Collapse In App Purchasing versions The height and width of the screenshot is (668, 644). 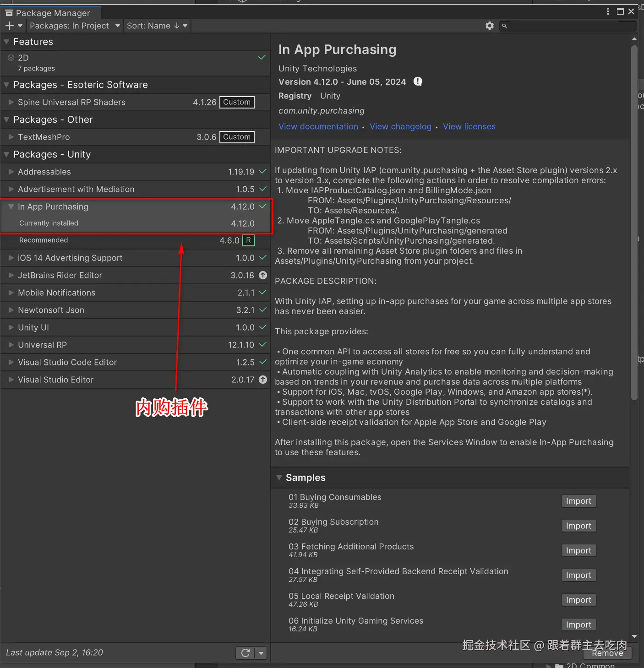pyautogui.click(x=11, y=206)
